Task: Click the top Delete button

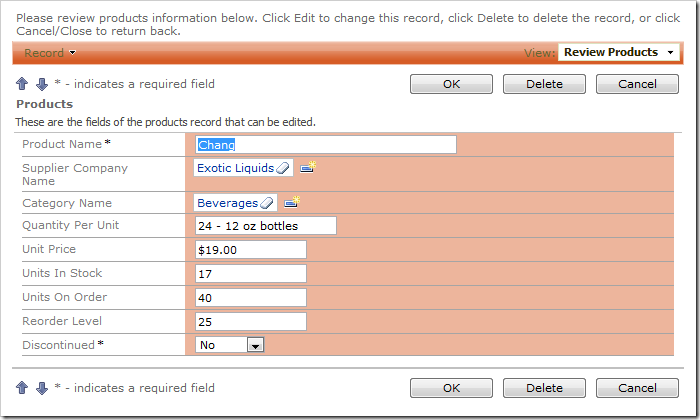Action: pyautogui.click(x=544, y=84)
